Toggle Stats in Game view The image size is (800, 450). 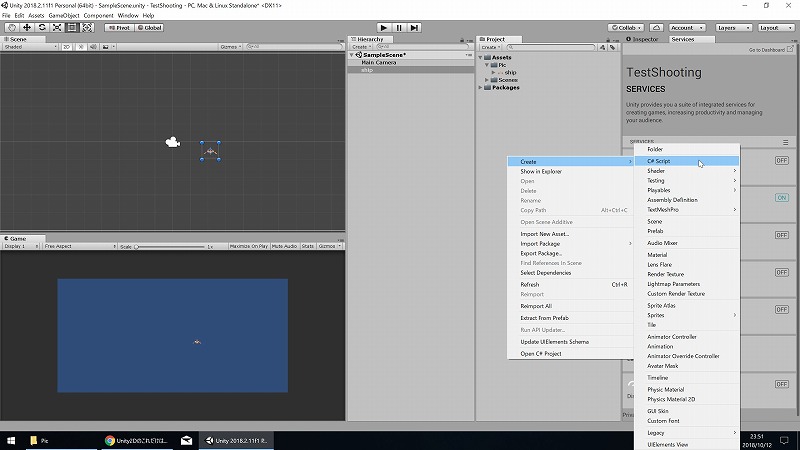point(308,246)
